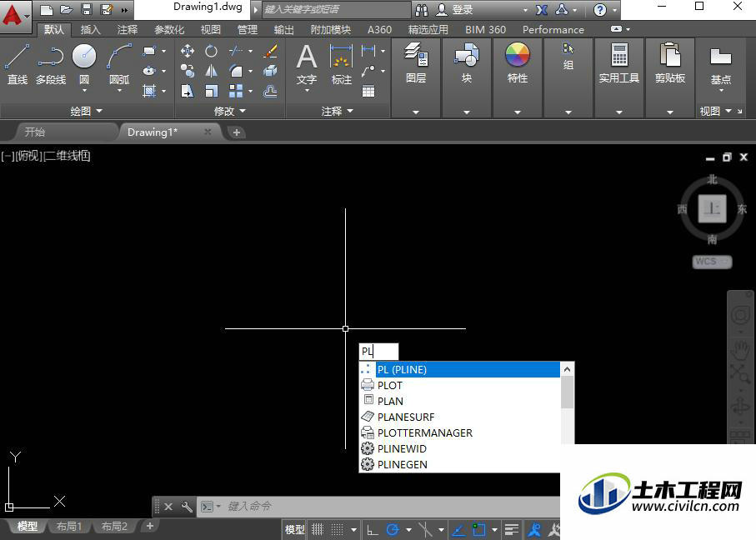Click the Table icon in annotation panel
This screenshot has height=540, width=756.
[368, 91]
